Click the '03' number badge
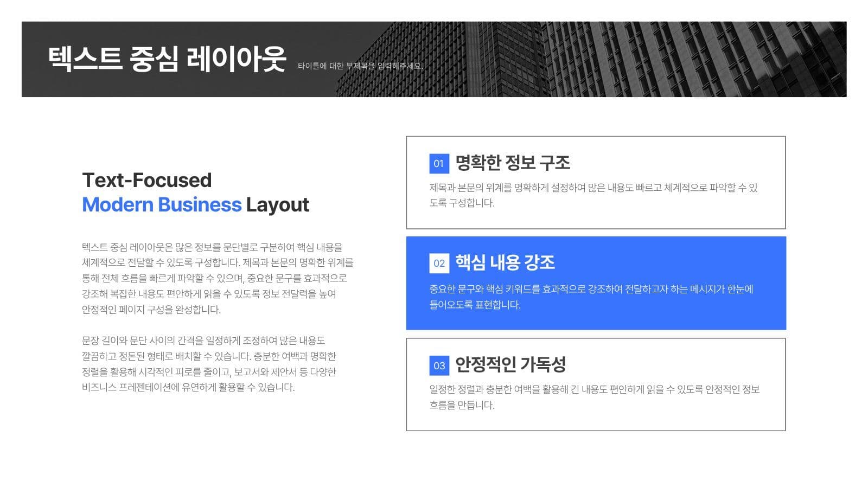 coord(439,365)
